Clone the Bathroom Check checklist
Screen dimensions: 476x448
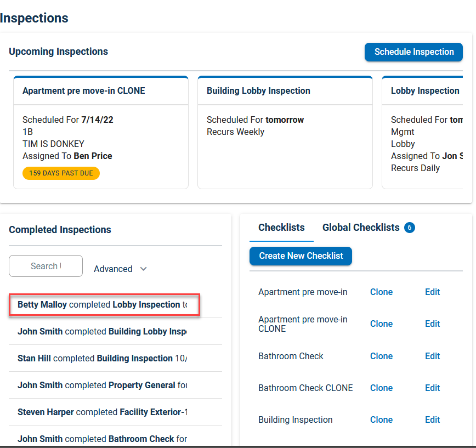point(381,356)
